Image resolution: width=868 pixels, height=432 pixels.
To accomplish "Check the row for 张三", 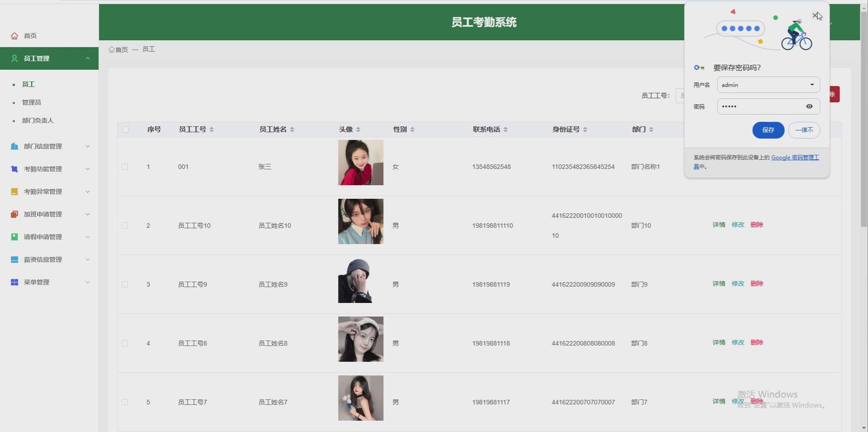I will 125,167.
